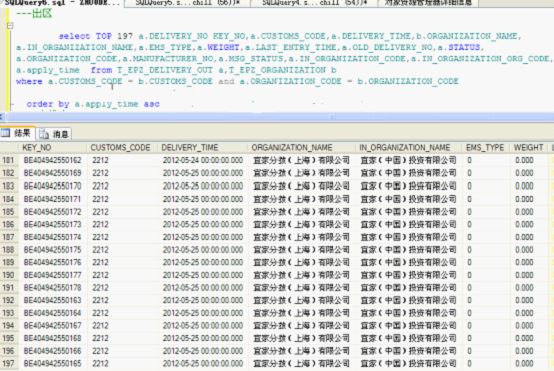
Task: Select the WEIGHT column header
Action: pos(529,147)
